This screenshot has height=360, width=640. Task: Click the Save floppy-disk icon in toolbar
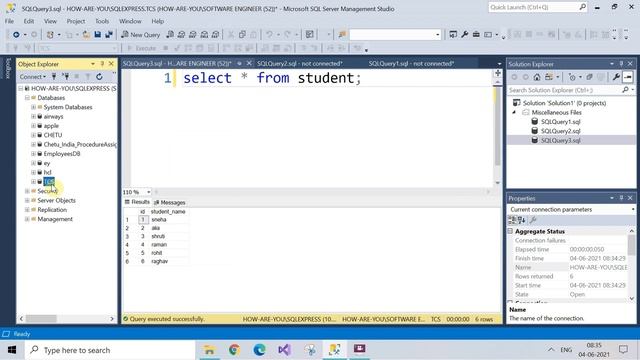point(98,35)
